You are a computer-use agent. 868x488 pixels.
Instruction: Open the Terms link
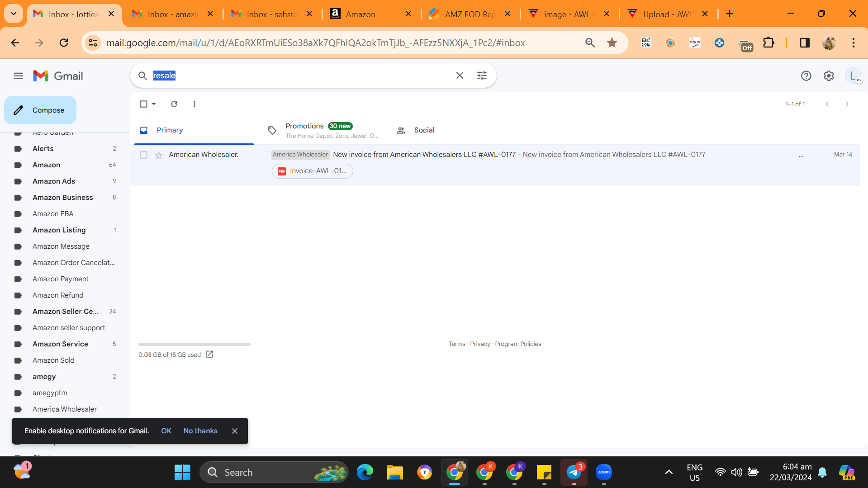[x=457, y=344]
